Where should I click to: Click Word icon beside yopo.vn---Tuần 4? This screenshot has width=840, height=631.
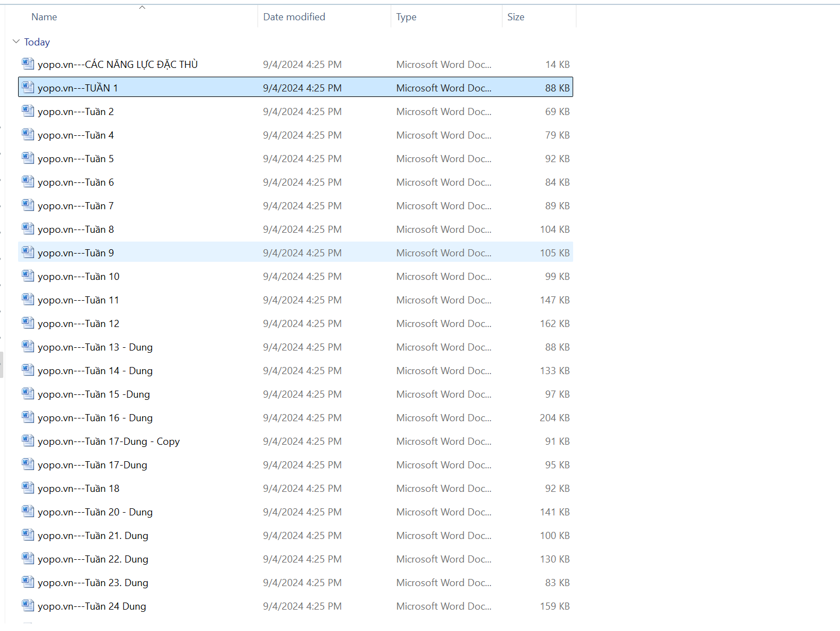[x=28, y=134]
